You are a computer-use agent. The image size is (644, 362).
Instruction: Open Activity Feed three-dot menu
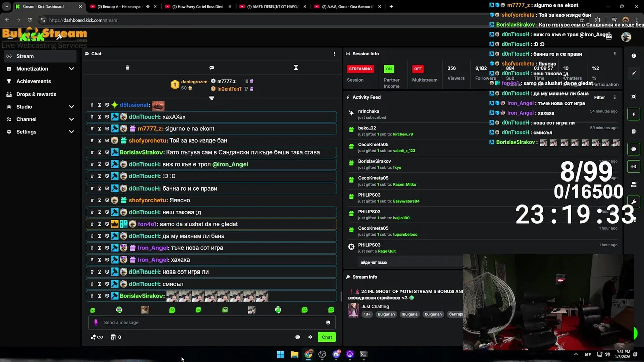coord(615,97)
